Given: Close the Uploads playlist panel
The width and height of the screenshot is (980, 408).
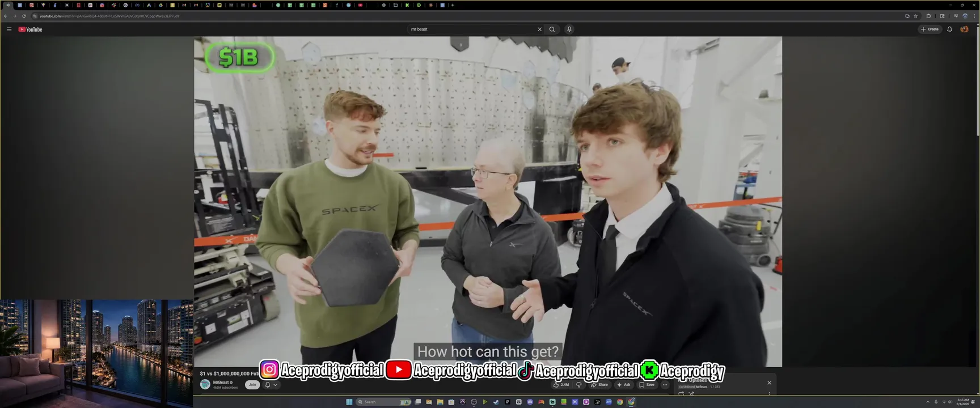Looking at the screenshot, I should tap(769, 382).
